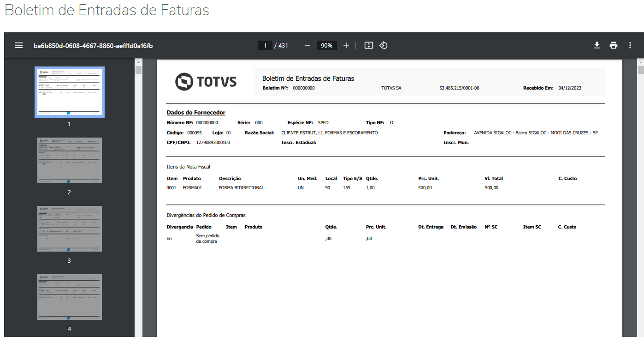This screenshot has width=644, height=343.
Task: Click the fit to page icon
Action: click(368, 45)
